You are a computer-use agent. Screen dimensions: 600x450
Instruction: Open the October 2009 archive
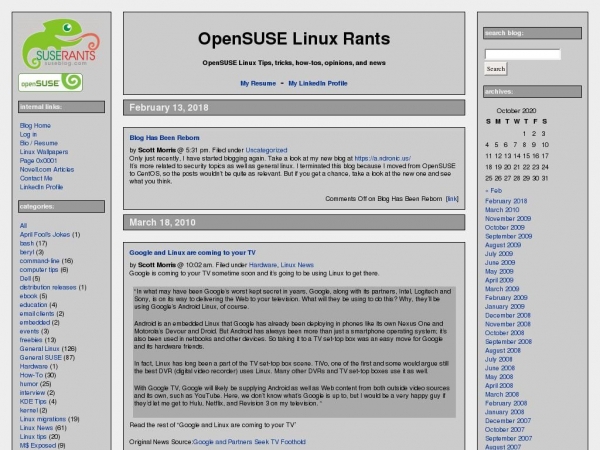pos(505,228)
